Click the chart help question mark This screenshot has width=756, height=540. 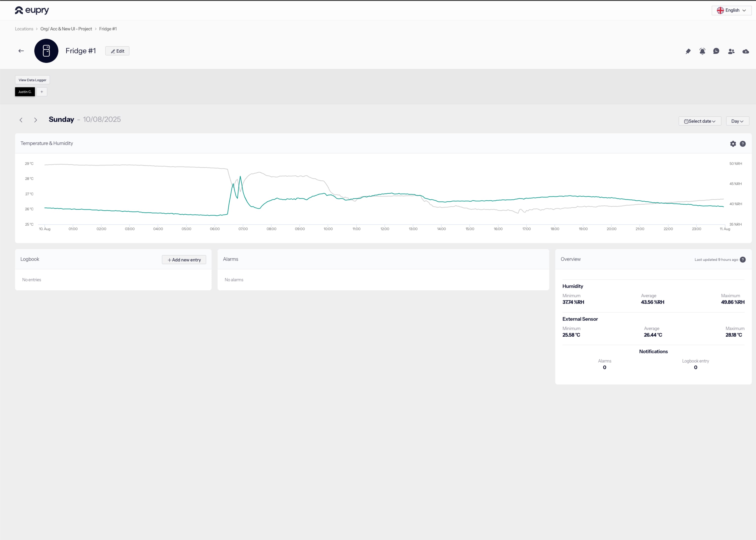[743, 144]
